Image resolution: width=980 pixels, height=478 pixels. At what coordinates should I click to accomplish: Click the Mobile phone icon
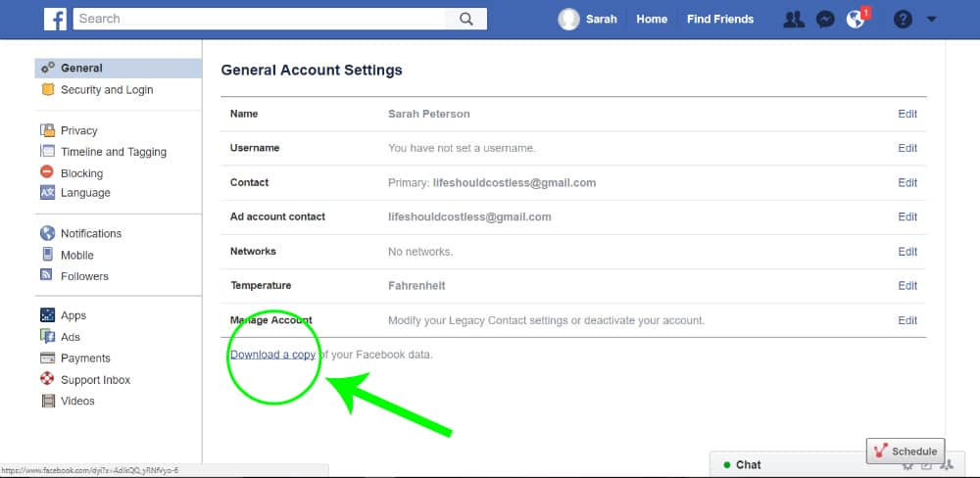click(47, 255)
